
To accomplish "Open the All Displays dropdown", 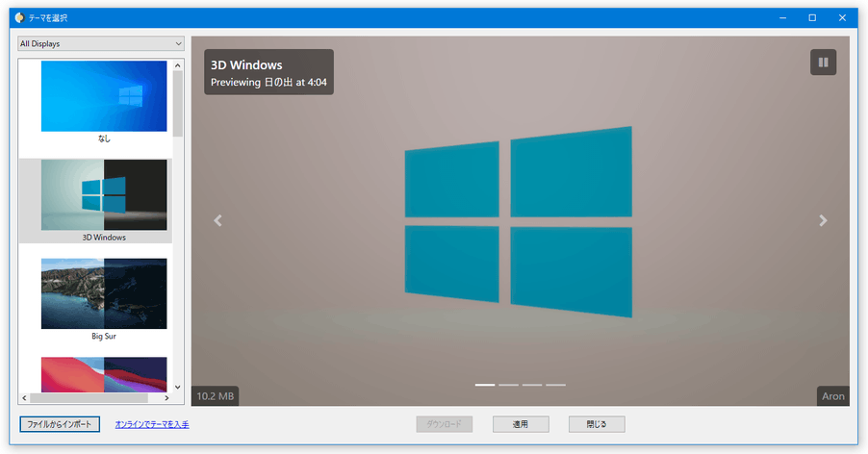I will click(x=101, y=43).
